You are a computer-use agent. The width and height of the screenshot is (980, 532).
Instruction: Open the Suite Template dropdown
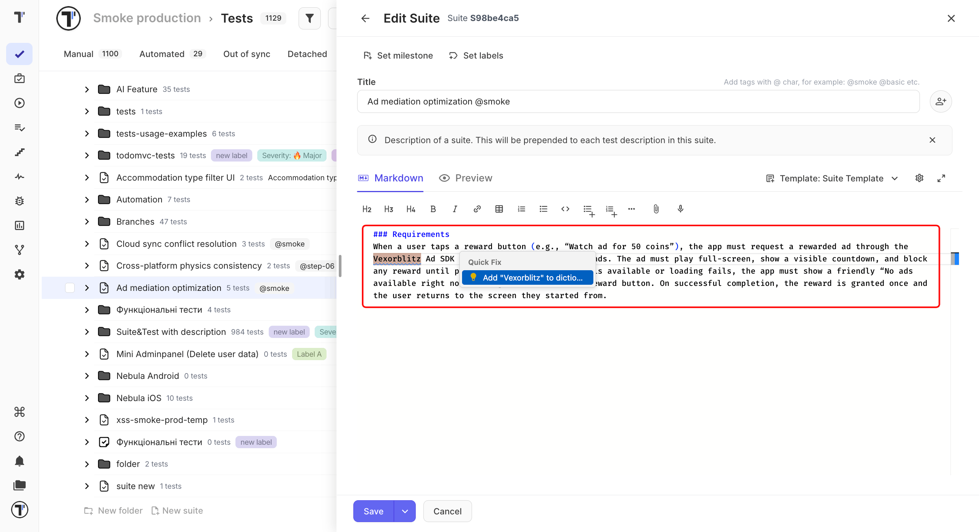click(832, 178)
